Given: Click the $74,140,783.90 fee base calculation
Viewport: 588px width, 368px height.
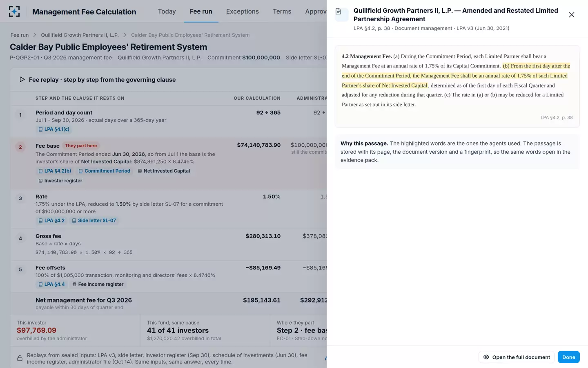Looking at the screenshot, I should [259, 145].
